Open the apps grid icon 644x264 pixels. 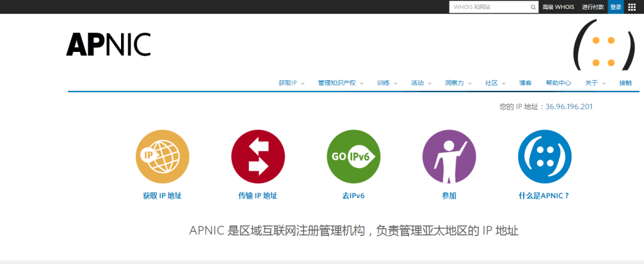click(x=631, y=7)
